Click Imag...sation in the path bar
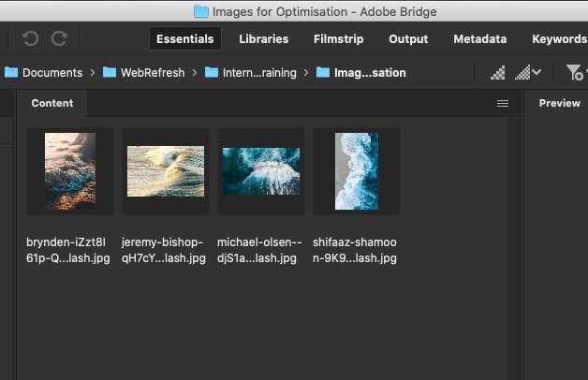 pyautogui.click(x=370, y=72)
